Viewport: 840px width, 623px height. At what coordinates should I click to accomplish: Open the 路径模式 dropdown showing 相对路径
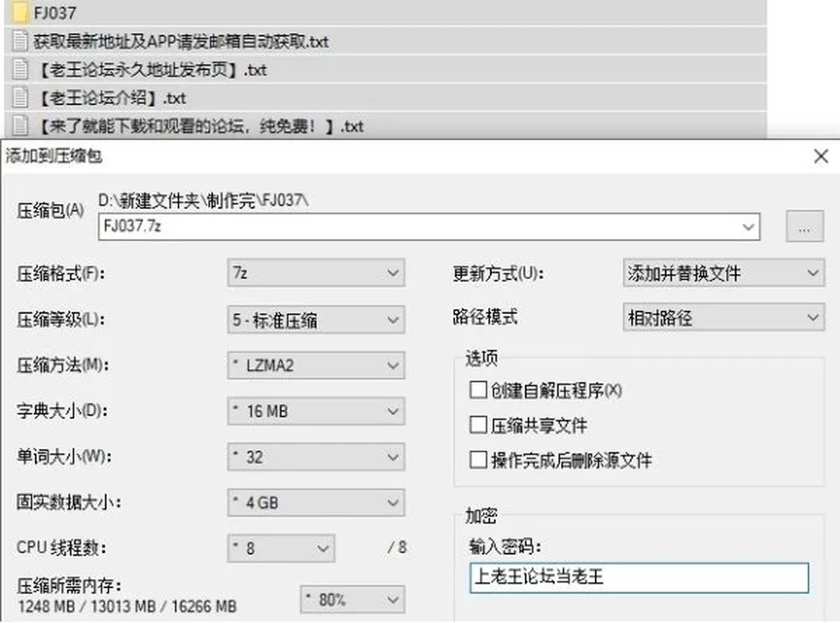pyautogui.click(x=724, y=318)
